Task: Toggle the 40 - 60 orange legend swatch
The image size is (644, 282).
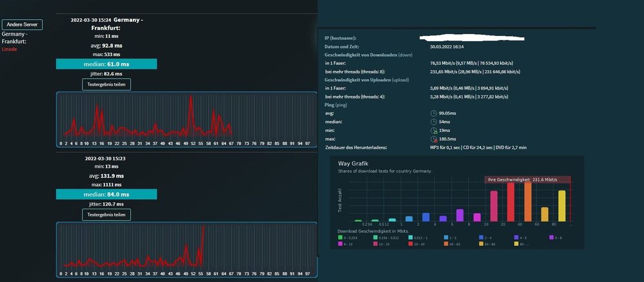Action: [x=446, y=244]
